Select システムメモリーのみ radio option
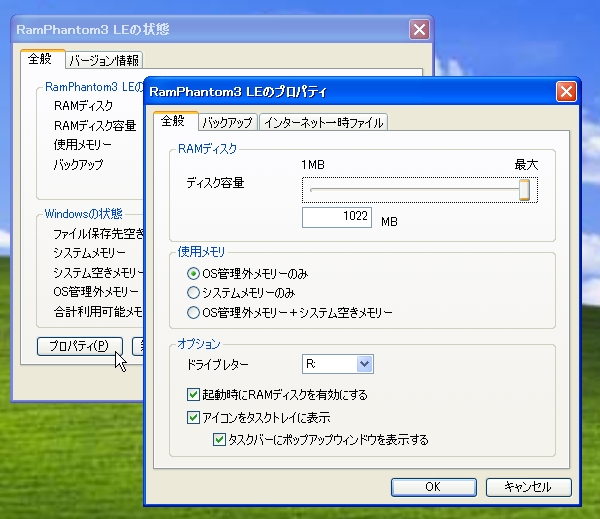Viewport: 600px width, 519px height. click(x=241, y=293)
